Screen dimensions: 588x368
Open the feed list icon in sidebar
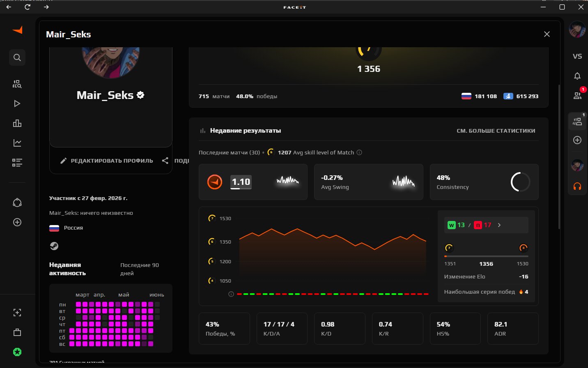[x=17, y=163]
